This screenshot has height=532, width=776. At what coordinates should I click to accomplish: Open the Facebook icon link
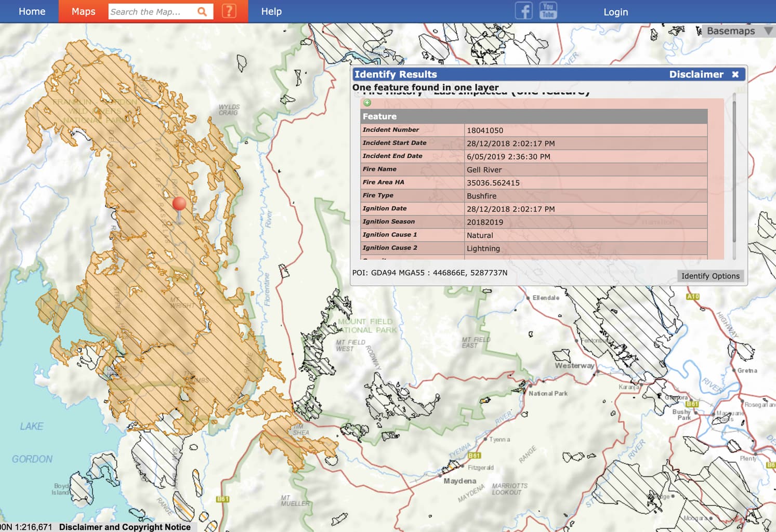click(x=524, y=10)
